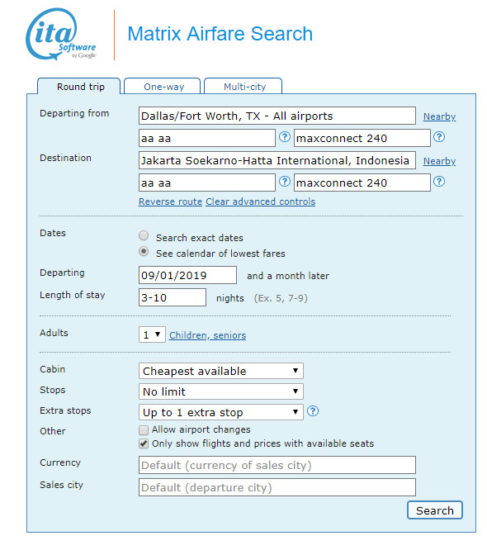
Task: Expand the Cabin dropdown
Action: coord(221,371)
